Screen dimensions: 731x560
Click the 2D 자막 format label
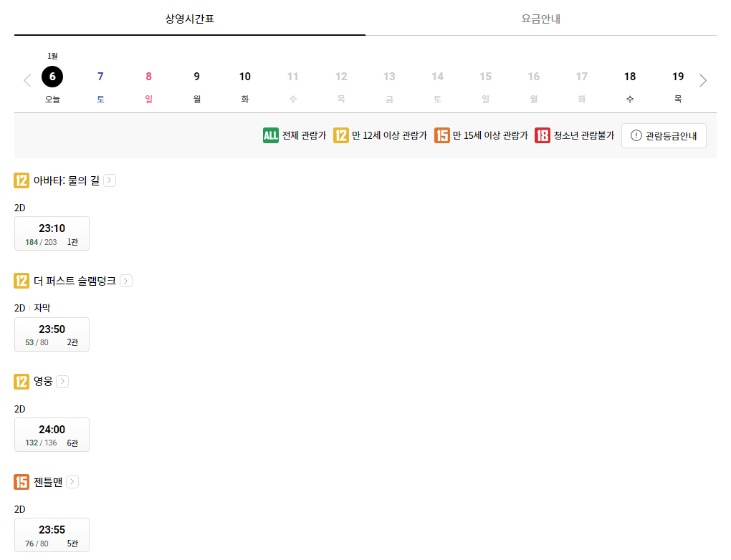(x=32, y=308)
